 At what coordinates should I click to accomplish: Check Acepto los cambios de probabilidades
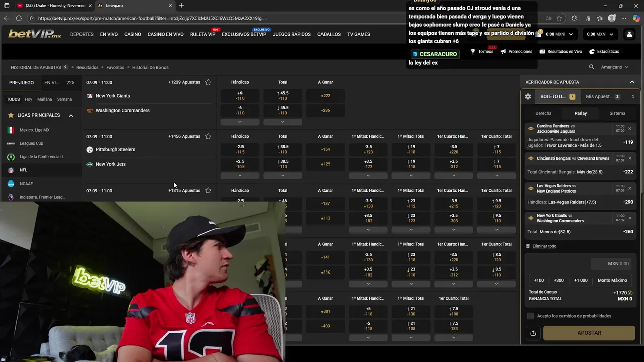530,316
